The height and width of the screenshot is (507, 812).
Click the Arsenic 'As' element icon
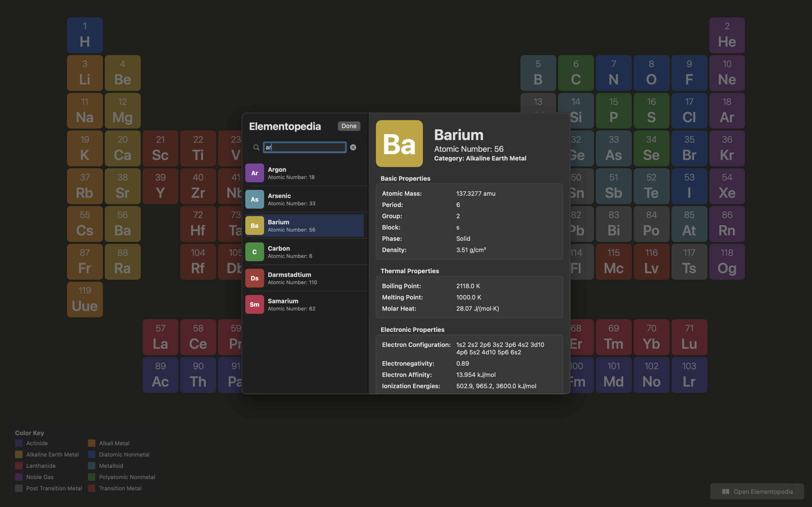click(254, 199)
